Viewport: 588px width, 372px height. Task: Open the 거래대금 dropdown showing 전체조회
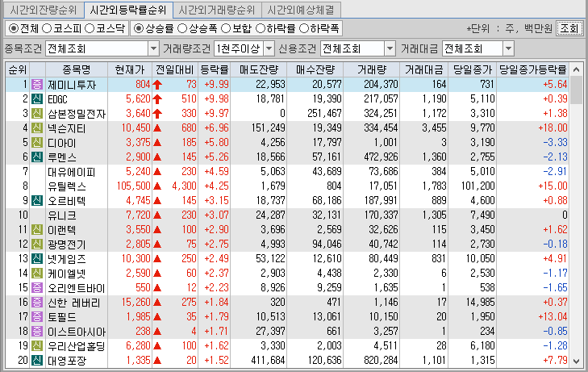477,48
